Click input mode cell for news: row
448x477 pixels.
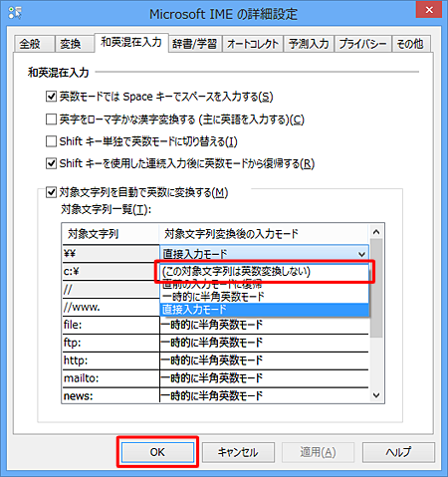[264, 395]
